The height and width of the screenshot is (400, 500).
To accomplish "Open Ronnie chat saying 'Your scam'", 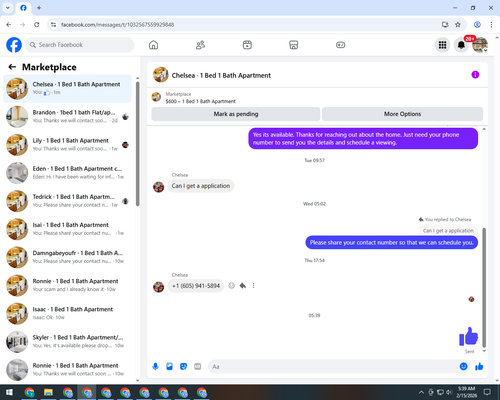I will [67, 285].
